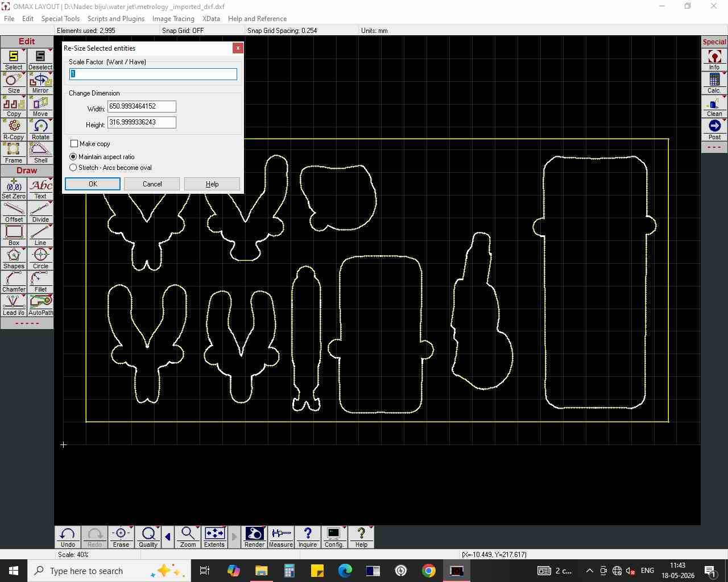Run the Clean tool
This screenshot has width=728, height=582.
click(x=714, y=106)
